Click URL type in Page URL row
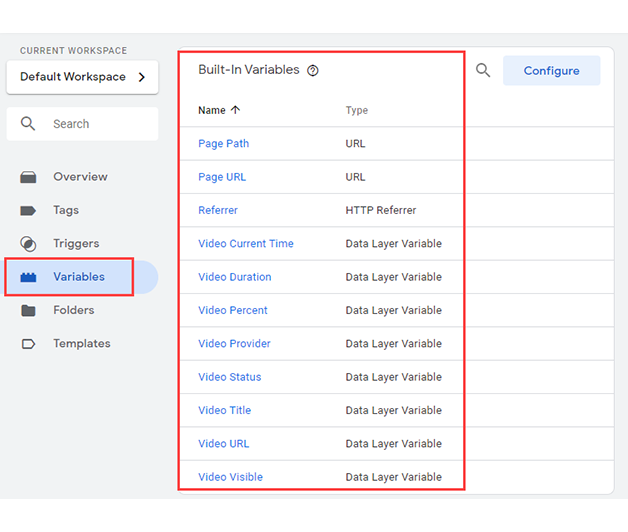 point(355,177)
